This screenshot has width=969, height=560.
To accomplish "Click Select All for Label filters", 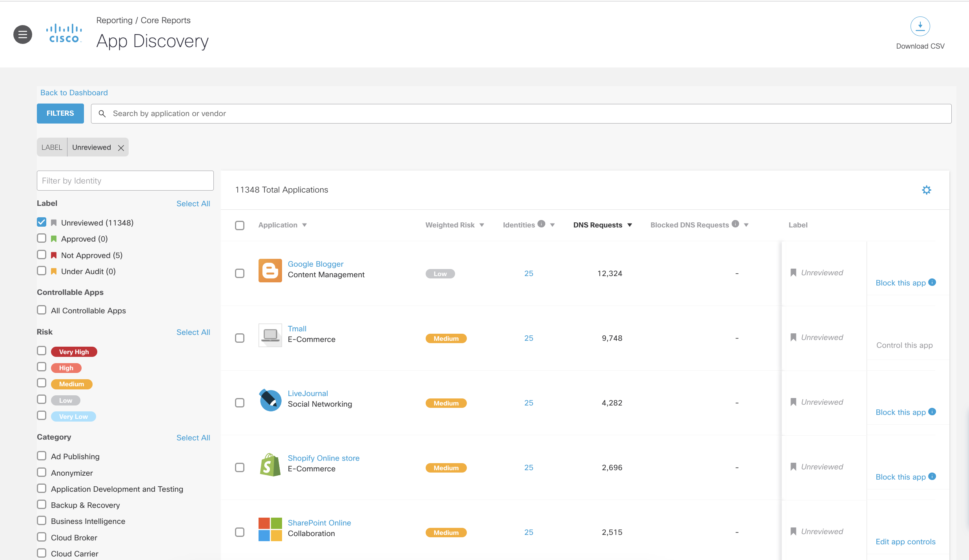I will coord(193,204).
